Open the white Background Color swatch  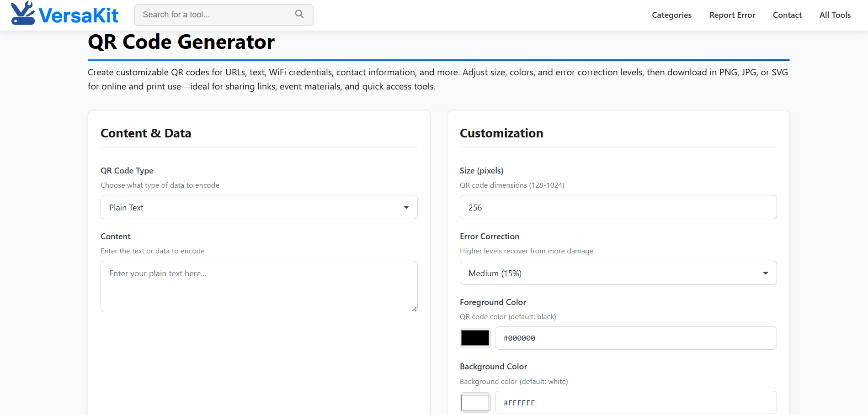475,403
